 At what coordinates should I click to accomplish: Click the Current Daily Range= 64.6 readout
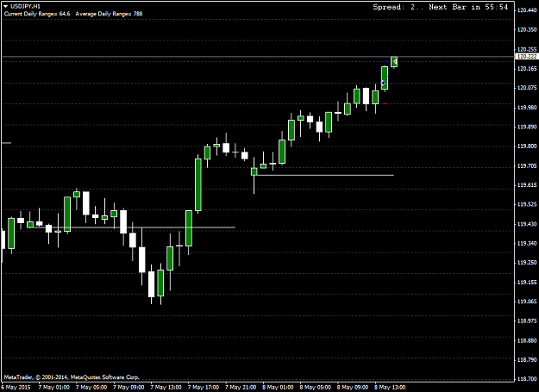(37, 14)
